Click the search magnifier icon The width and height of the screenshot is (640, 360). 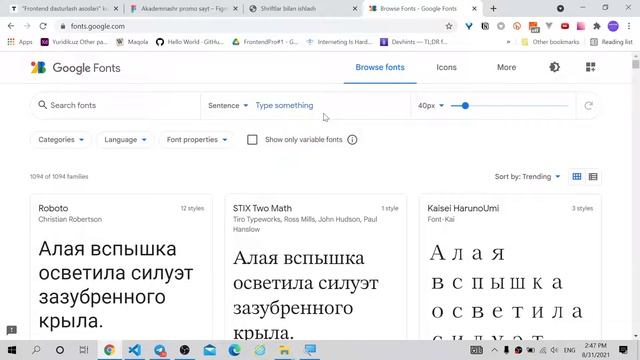42,105
